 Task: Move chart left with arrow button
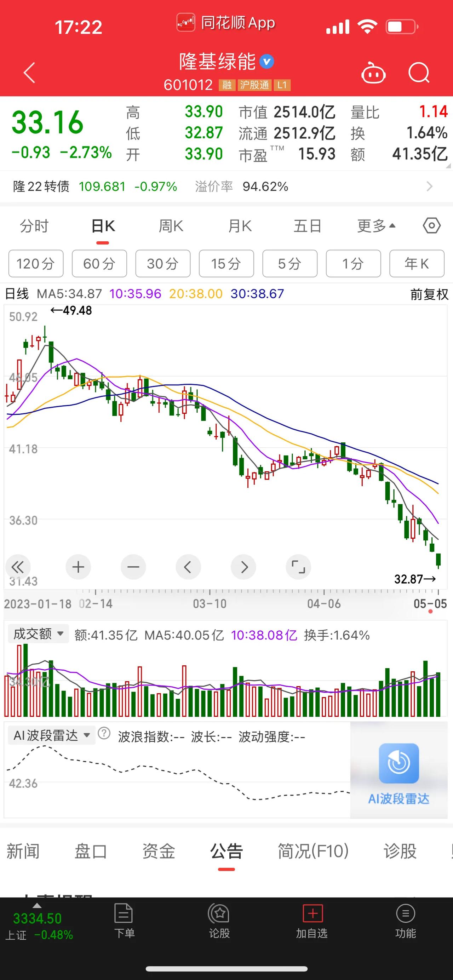pos(188,567)
